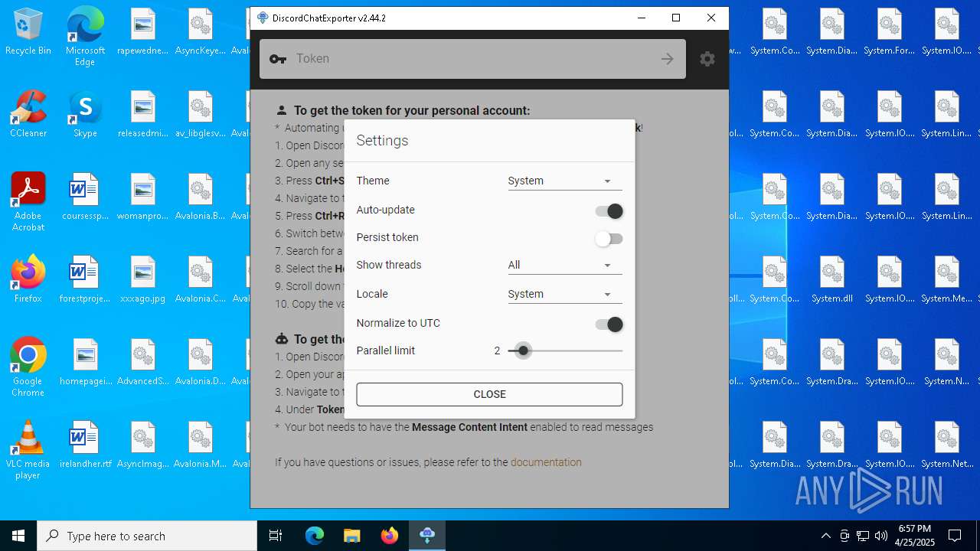Click the taskbar search box
Image resolution: width=980 pixels, height=551 pixels.
pos(147,536)
